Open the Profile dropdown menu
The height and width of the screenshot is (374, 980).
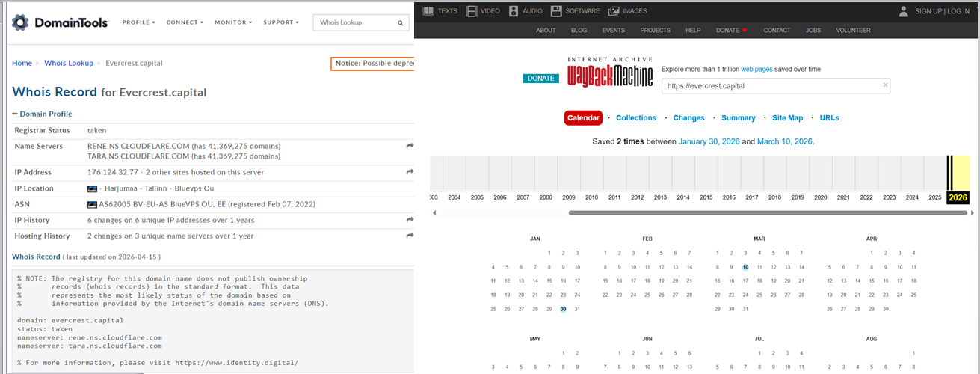click(138, 22)
